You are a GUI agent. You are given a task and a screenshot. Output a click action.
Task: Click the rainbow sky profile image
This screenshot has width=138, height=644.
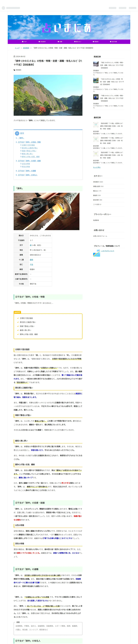coord(97,253)
